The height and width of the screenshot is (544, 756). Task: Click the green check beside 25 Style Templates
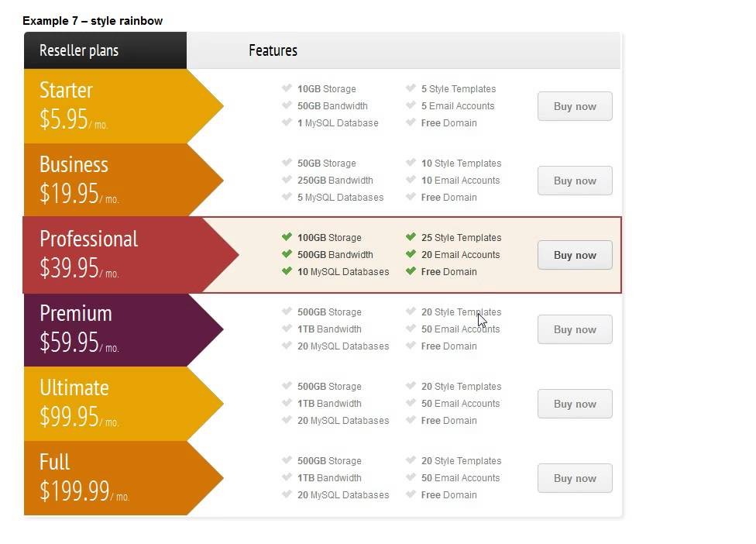click(411, 236)
